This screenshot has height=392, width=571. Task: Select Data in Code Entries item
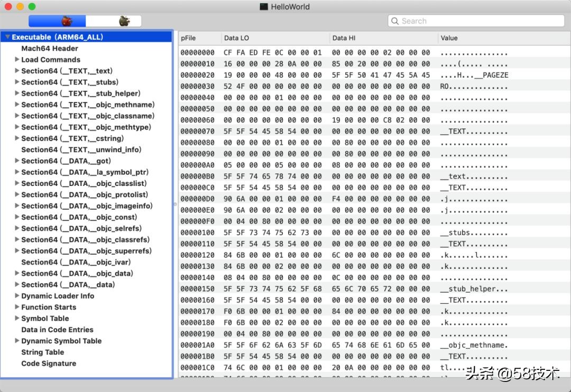57,330
